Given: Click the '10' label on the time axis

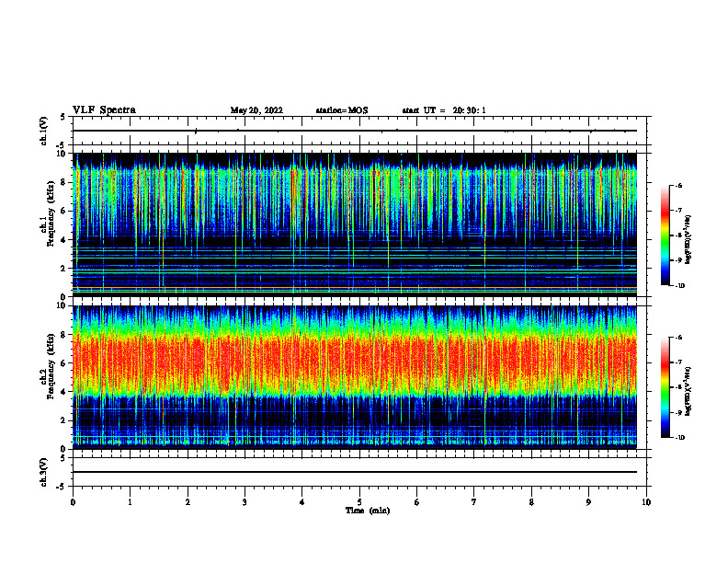Looking at the screenshot, I should click(646, 502).
